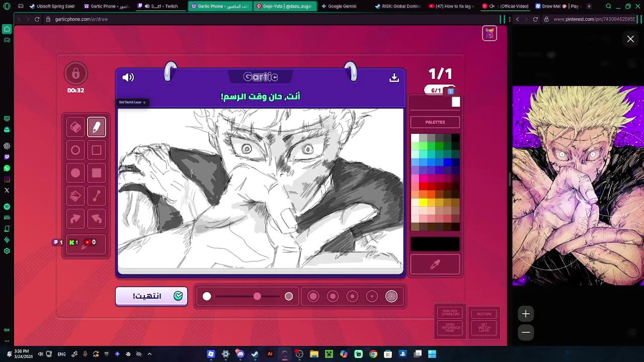Image resolution: width=644 pixels, height=362 pixels.
Task: Select the filled circle shape tool
Action: coord(75,173)
